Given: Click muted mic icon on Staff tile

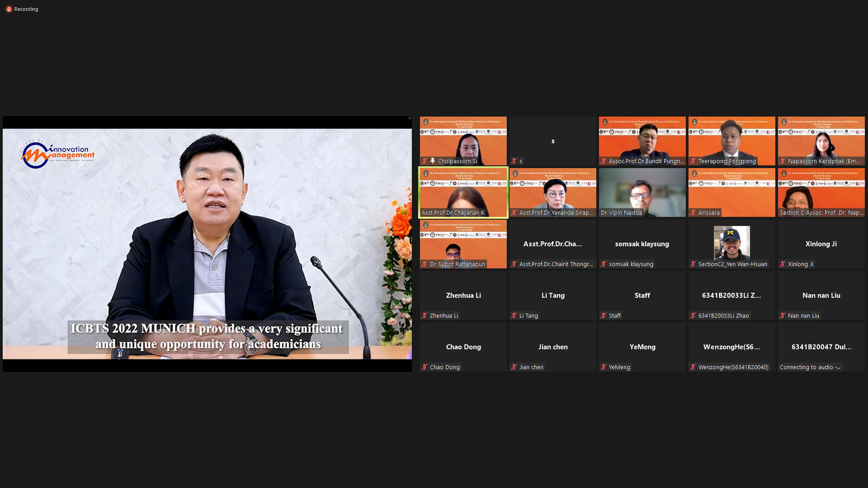Looking at the screenshot, I should (604, 315).
